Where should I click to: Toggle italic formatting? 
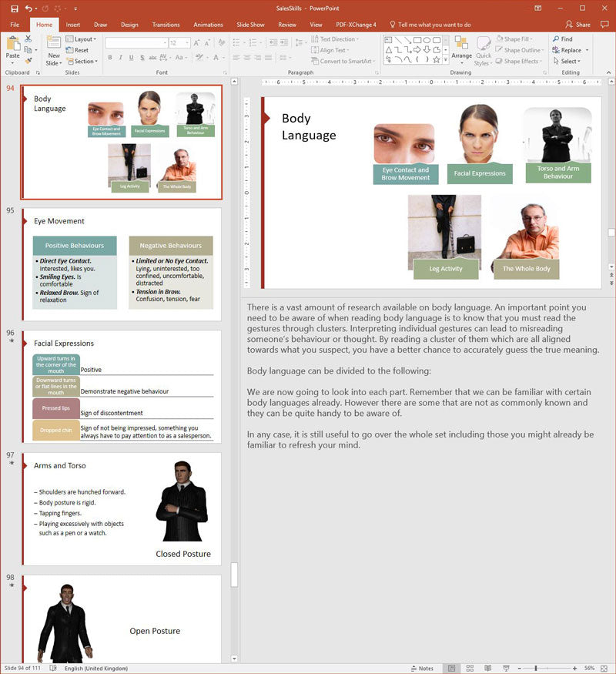[x=121, y=57]
